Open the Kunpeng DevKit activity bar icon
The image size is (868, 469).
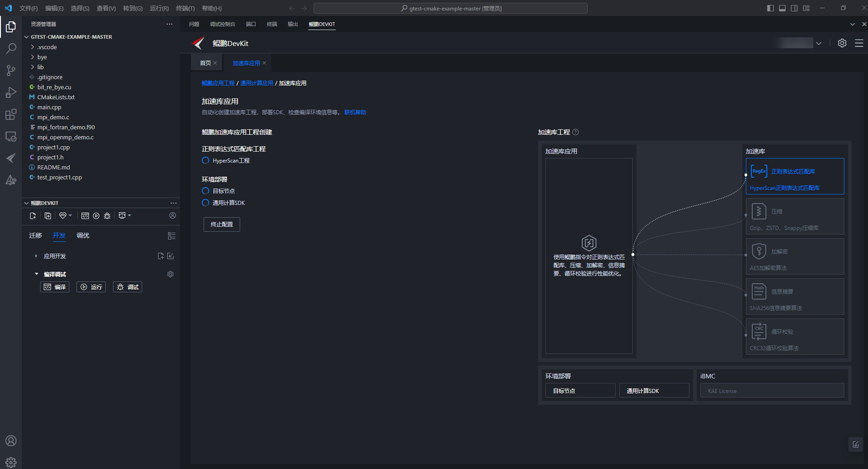[x=11, y=158]
